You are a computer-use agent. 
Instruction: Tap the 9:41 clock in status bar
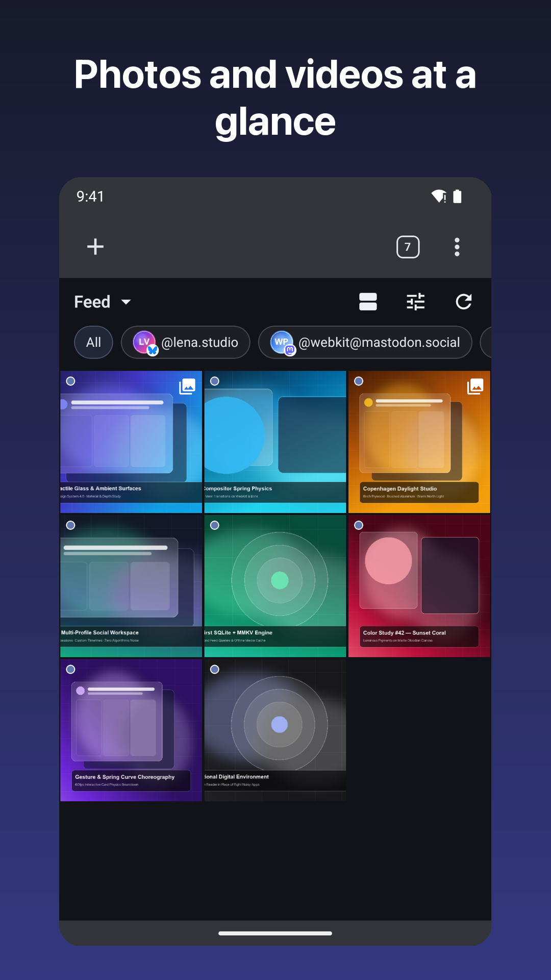tap(90, 197)
